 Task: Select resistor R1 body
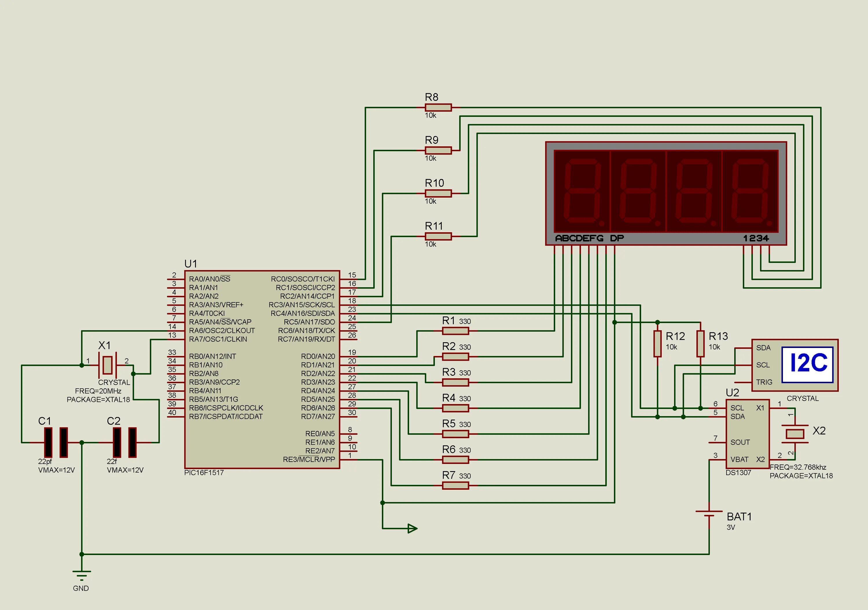455,331
